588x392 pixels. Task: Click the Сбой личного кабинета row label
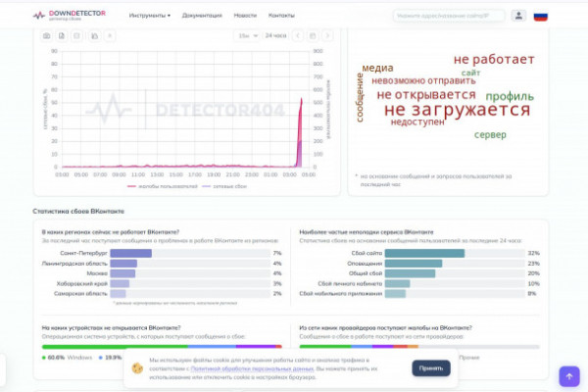(350, 283)
